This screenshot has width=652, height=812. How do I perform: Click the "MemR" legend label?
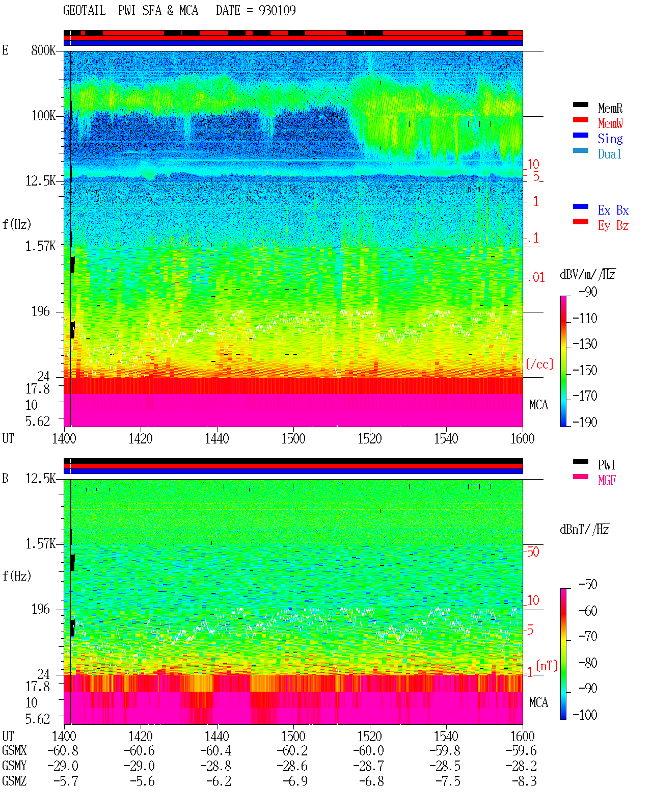[x=610, y=108]
